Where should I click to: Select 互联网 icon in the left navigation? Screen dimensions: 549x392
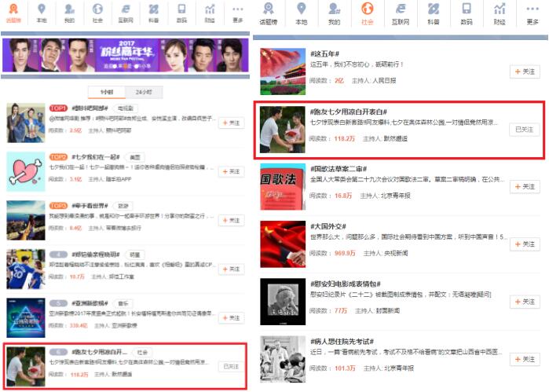coord(126,13)
